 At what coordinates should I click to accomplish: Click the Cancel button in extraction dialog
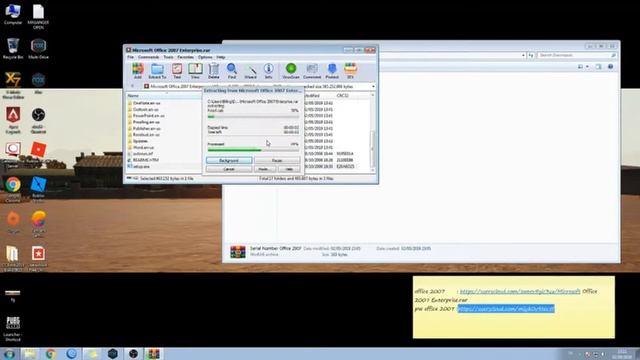click(229, 169)
